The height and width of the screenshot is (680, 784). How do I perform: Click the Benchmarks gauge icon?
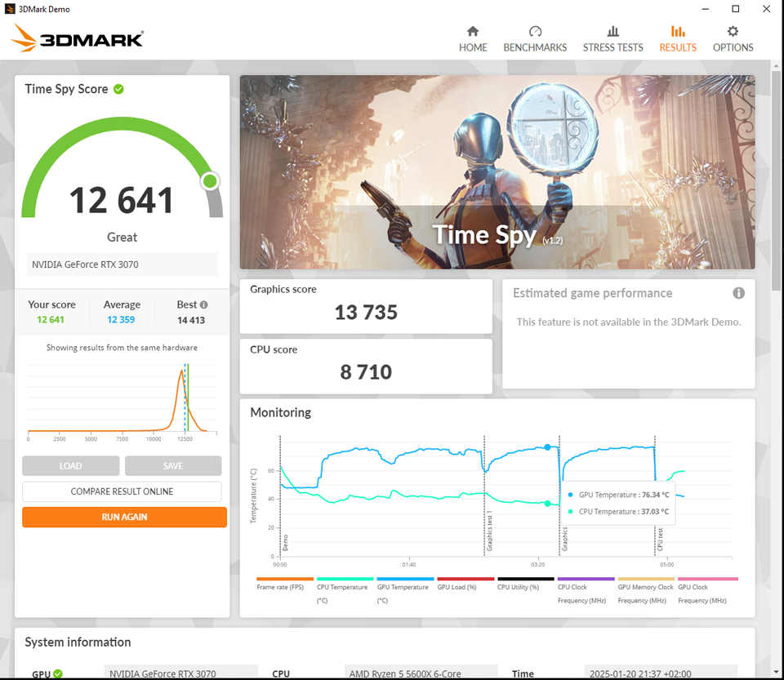(535, 32)
